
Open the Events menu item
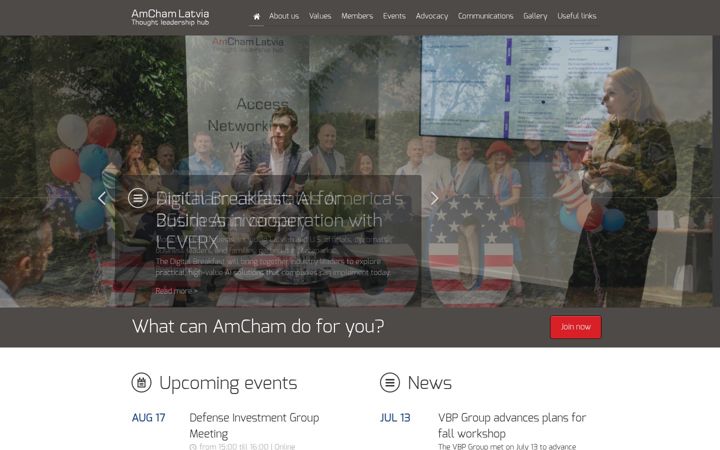click(x=394, y=16)
